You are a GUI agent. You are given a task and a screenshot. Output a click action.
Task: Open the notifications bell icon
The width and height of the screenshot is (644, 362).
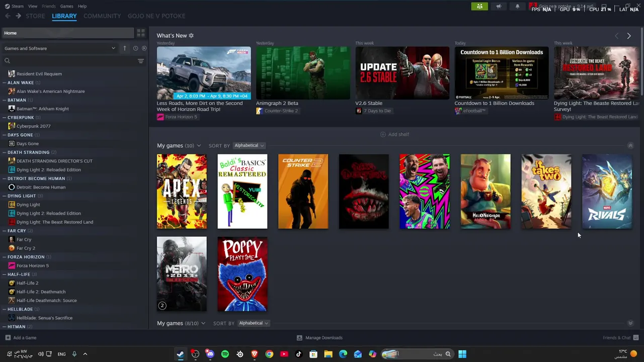pyautogui.click(x=517, y=7)
